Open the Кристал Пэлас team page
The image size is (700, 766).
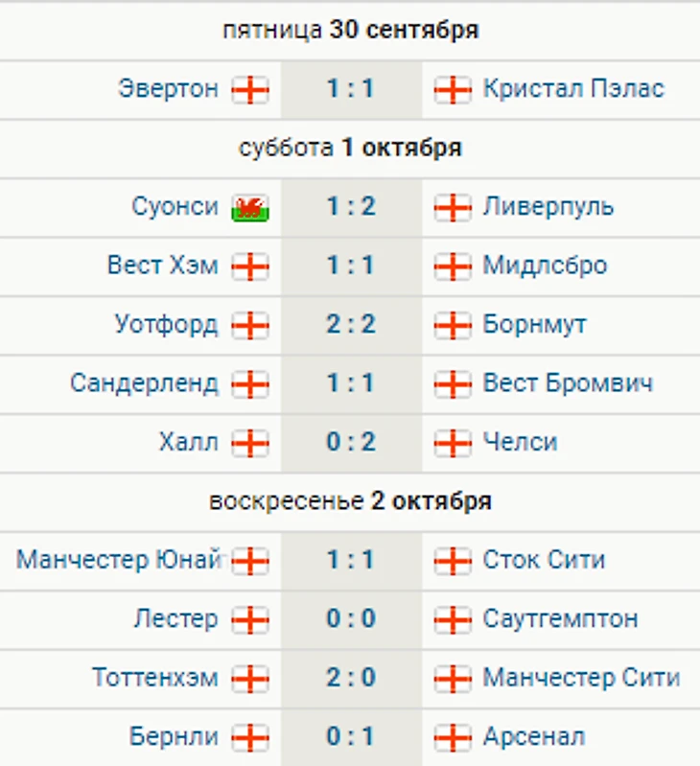coord(573,89)
